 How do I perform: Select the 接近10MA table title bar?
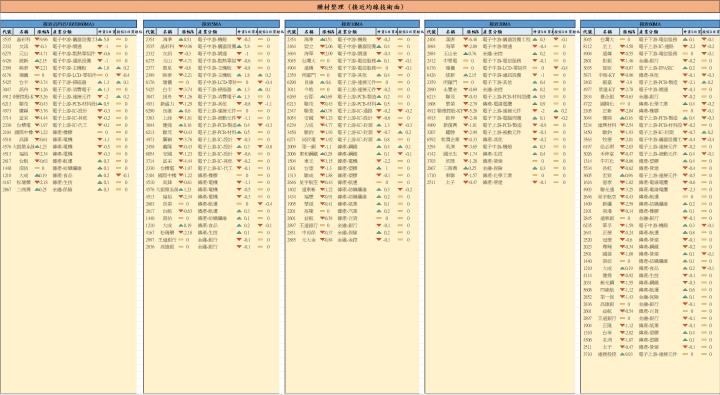pos(352,24)
